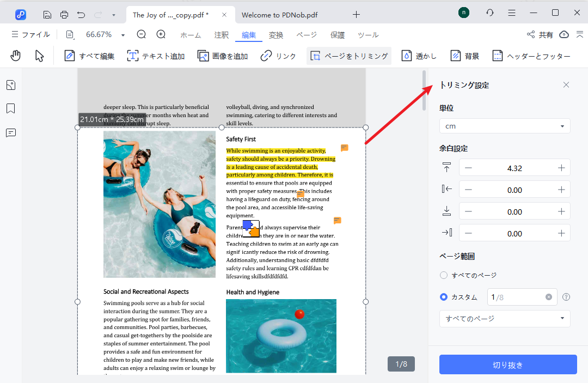Viewport: 588px width, 383px height.
Task: Undo the last action
Action: tap(81, 15)
